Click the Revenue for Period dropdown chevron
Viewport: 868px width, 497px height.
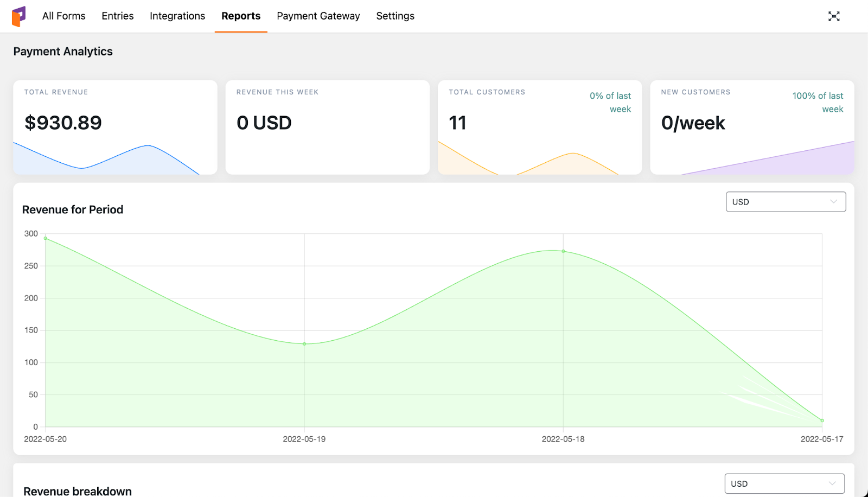click(833, 202)
